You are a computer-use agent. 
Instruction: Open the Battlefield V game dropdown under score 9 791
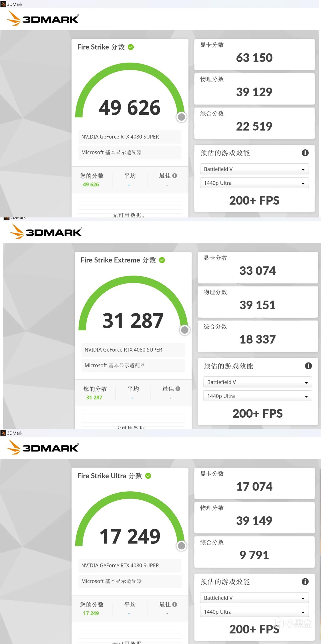pyautogui.click(x=254, y=598)
